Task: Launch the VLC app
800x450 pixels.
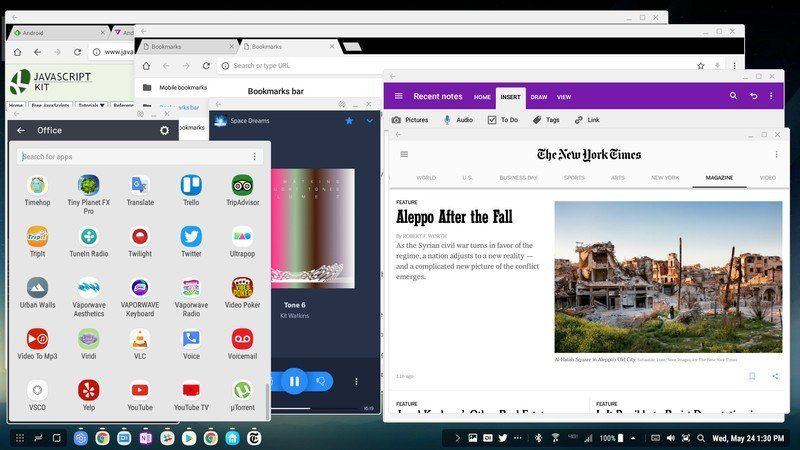Action: [140, 339]
